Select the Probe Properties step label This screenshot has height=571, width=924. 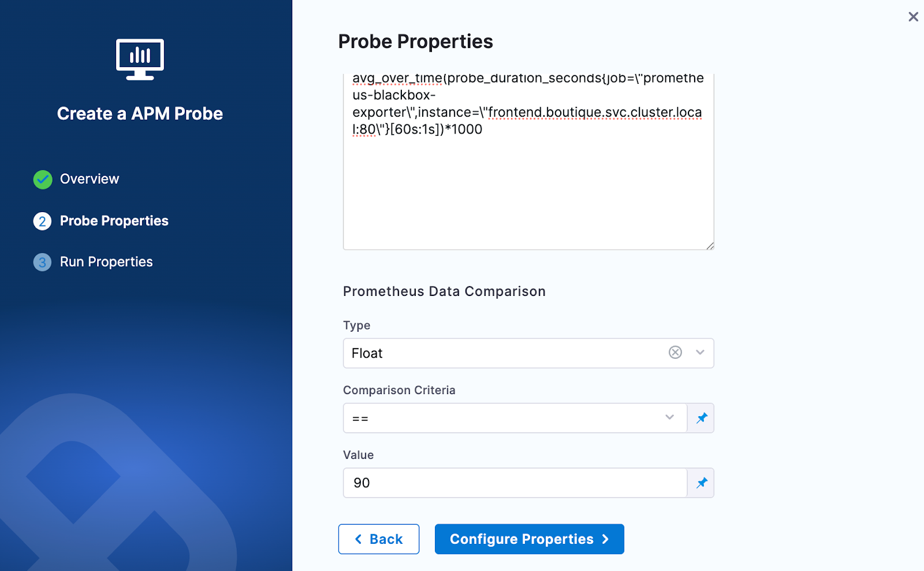114,221
